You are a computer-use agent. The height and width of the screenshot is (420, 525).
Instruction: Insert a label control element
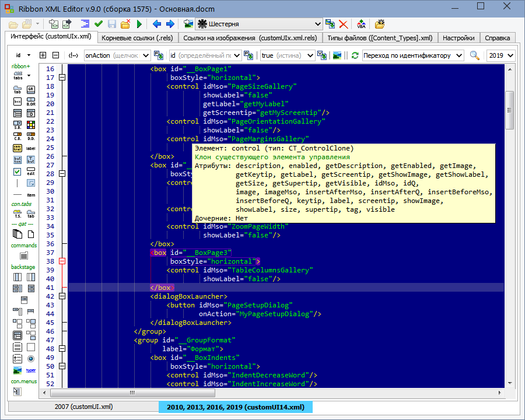click(31, 148)
